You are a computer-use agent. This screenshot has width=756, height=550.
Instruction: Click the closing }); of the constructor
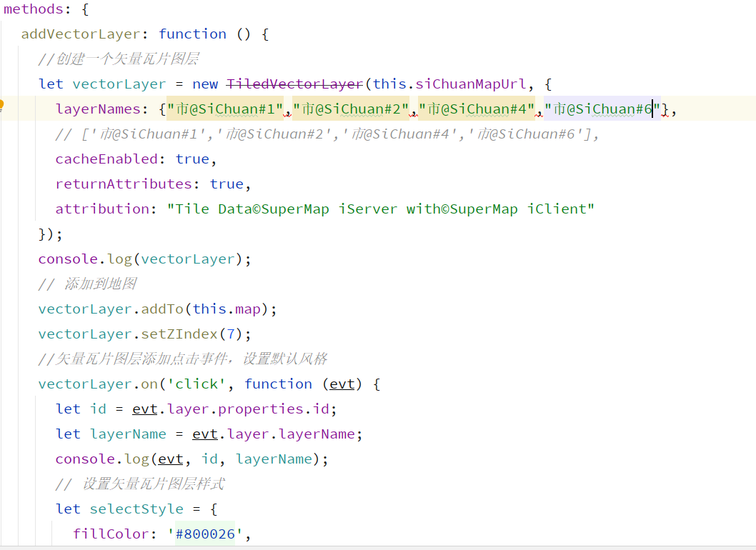point(50,234)
